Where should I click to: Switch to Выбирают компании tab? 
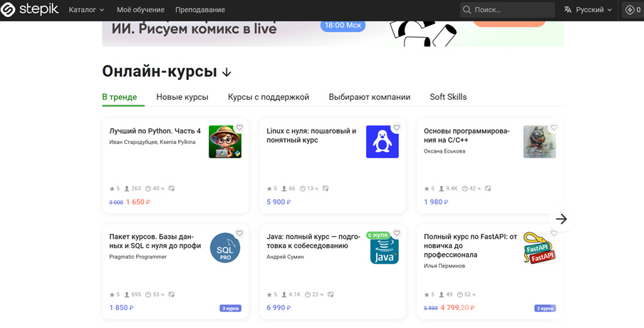click(370, 98)
